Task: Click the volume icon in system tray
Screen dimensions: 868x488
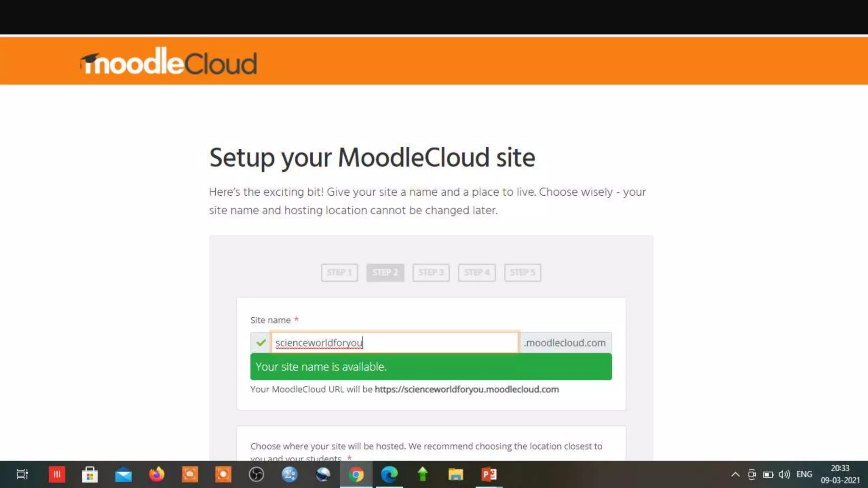Action: 784,474
